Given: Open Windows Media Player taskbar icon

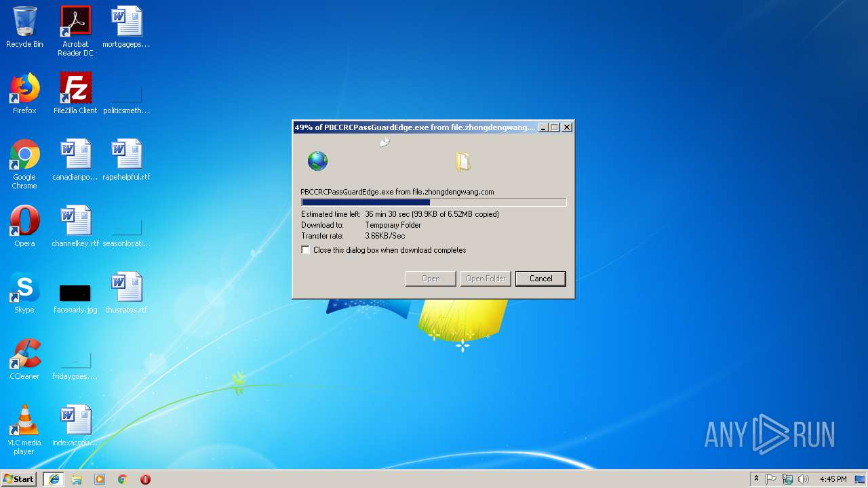Looking at the screenshot, I should coord(100,479).
